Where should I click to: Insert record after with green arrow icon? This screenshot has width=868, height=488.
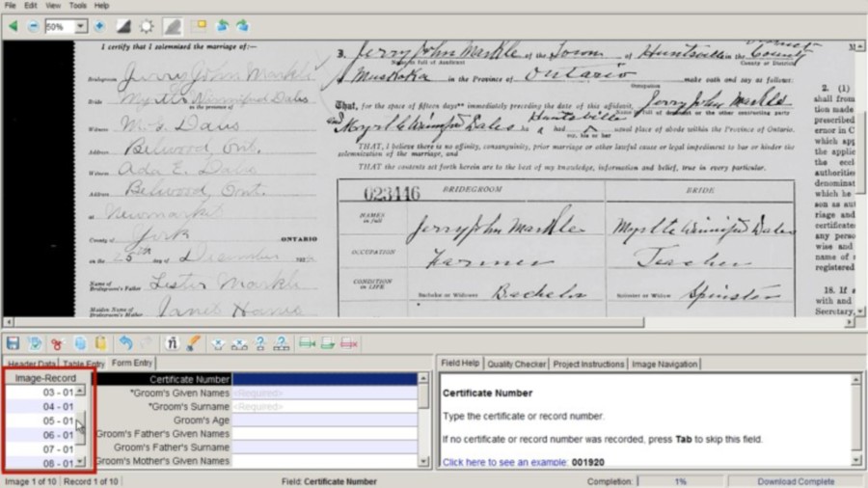pos(328,343)
